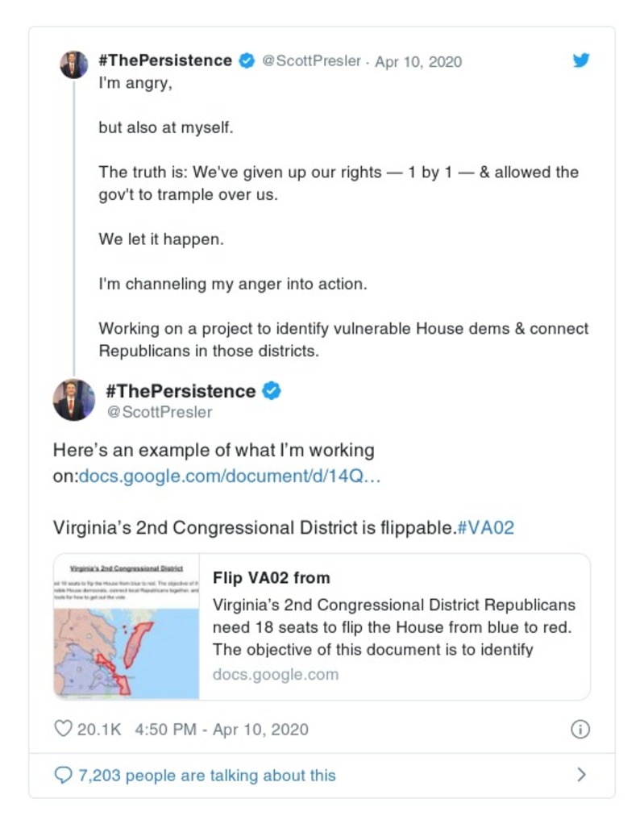Click the 20.1K likes count
Viewport: 644px width, 828px height.
coord(98,729)
